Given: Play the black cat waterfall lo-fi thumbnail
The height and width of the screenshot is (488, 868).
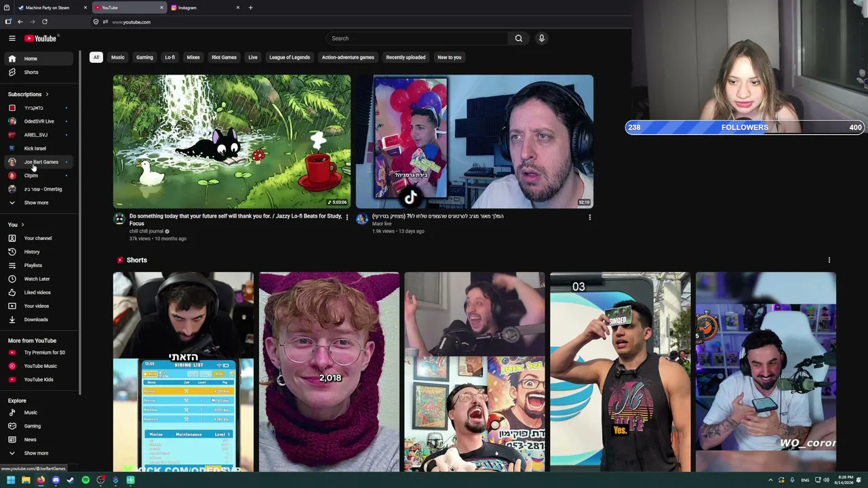Looking at the screenshot, I should pyautogui.click(x=232, y=141).
